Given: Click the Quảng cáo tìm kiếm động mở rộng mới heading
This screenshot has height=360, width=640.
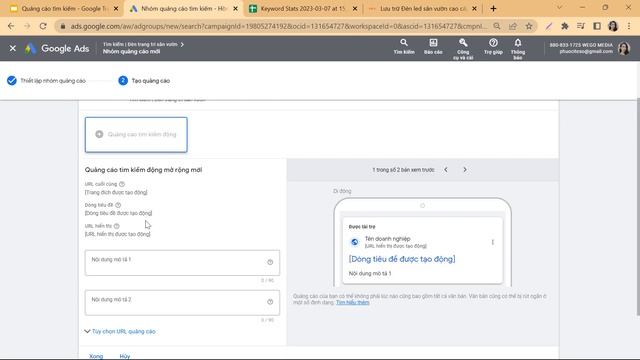Looking at the screenshot, I should [143, 170].
